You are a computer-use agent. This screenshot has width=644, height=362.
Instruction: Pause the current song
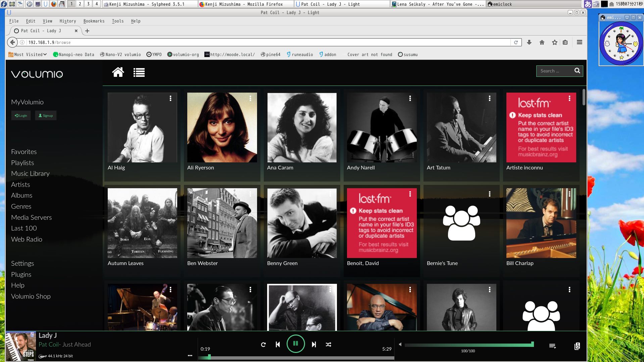pyautogui.click(x=296, y=344)
